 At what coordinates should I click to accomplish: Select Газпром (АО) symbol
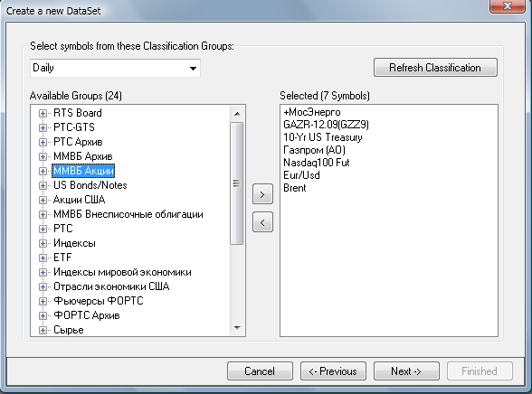click(314, 150)
